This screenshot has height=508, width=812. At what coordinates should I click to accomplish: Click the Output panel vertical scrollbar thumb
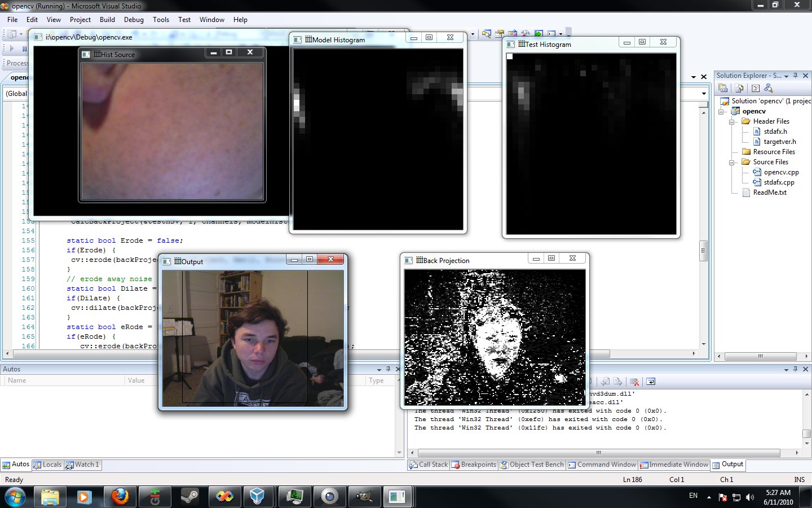click(x=807, y=433)
